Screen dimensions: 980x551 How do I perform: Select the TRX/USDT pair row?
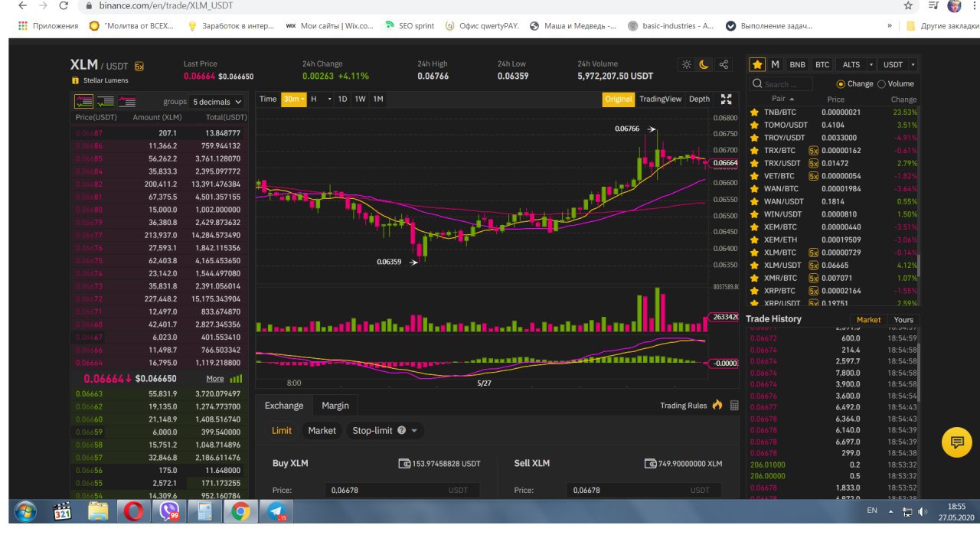pyautogui.click(x=833, y=163)
